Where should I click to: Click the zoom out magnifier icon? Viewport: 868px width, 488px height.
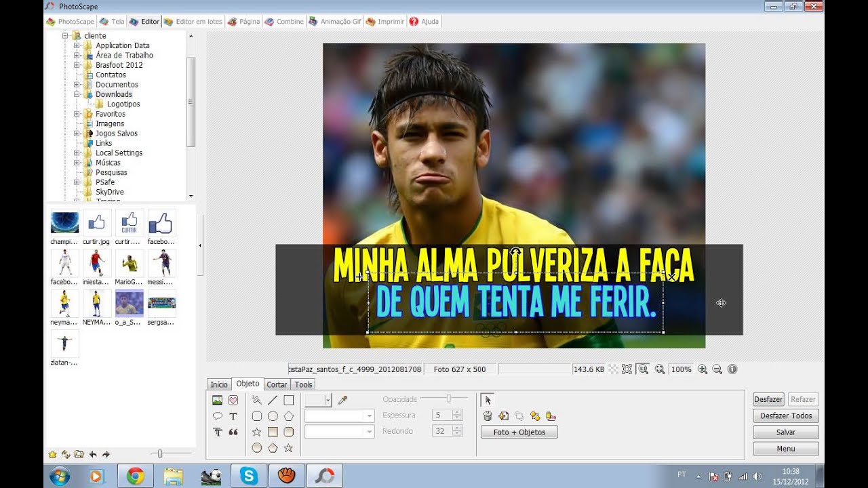point(717,369)
